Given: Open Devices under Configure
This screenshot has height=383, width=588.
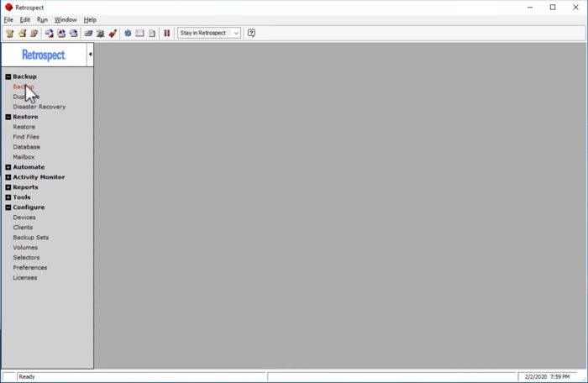Looking at the screenshot, I should tap(24, 218).
